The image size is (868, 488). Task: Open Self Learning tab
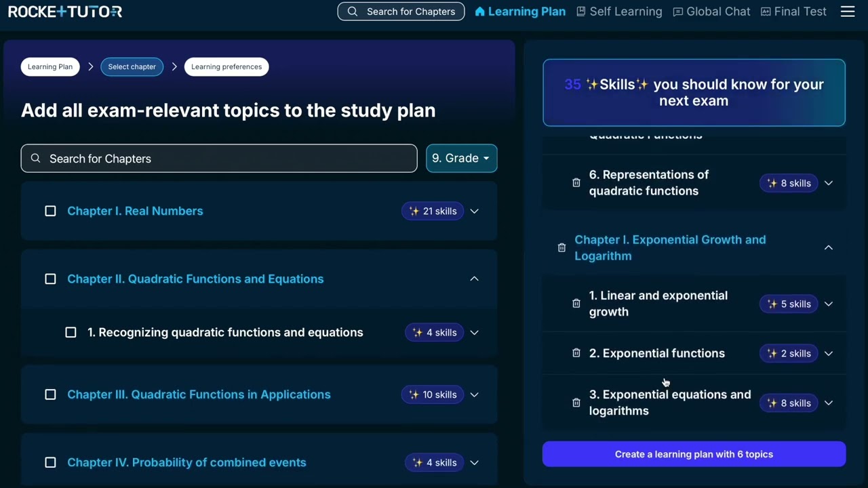point(619,12)
